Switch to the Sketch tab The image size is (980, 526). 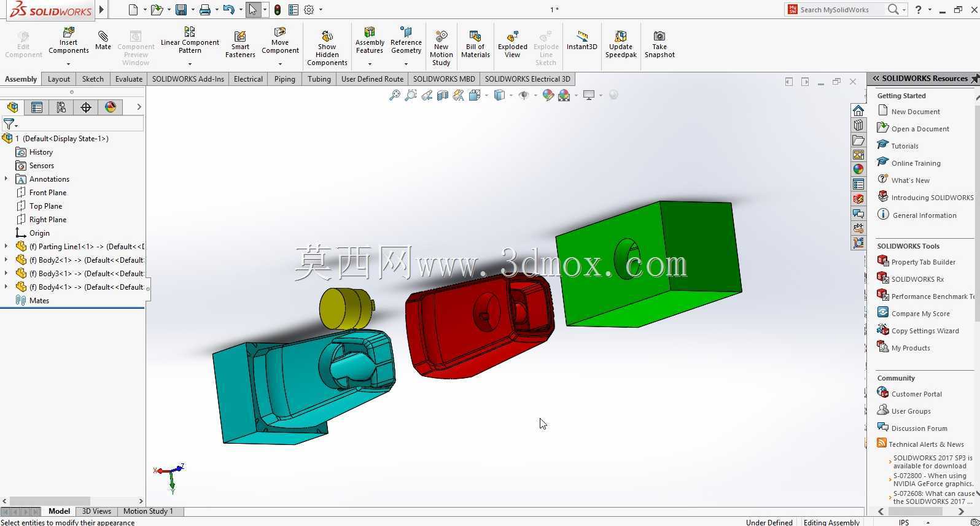click(93, 79)
